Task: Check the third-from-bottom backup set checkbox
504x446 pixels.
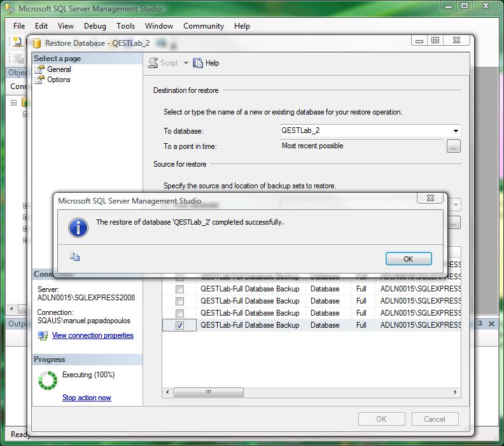Action: (180, 301)
